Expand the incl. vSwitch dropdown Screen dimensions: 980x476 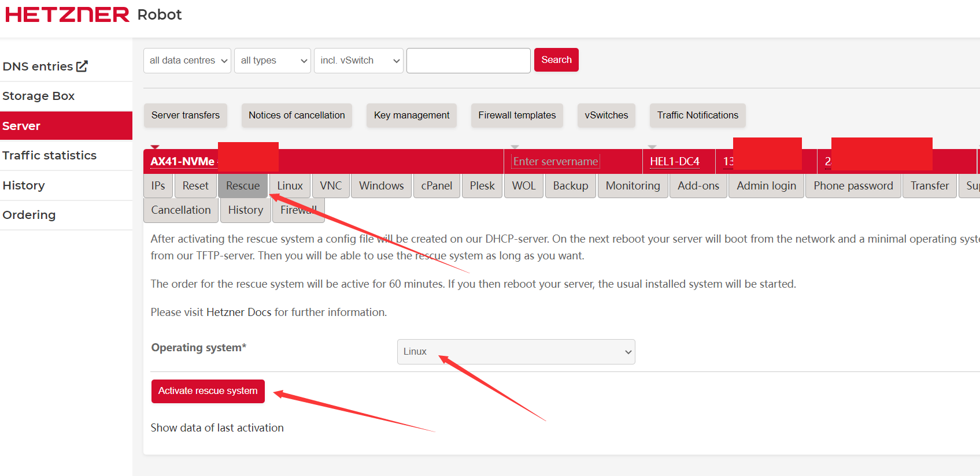[358, 61]
